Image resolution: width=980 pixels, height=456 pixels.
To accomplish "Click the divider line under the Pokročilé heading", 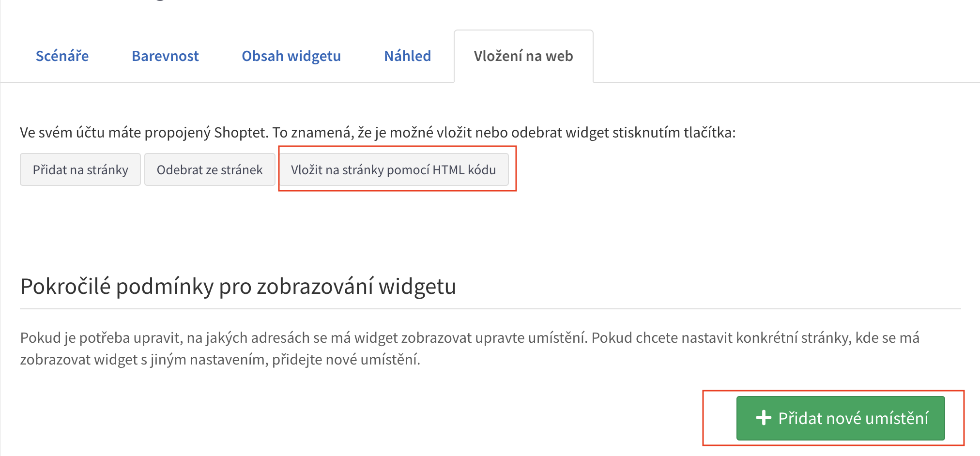I will pos(490,309).
